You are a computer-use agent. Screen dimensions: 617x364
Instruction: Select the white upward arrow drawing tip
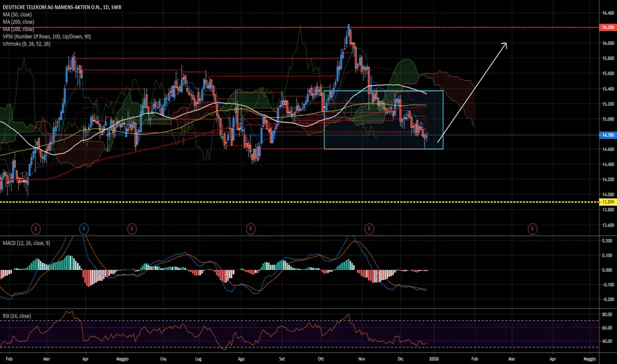tap(506, 43)
